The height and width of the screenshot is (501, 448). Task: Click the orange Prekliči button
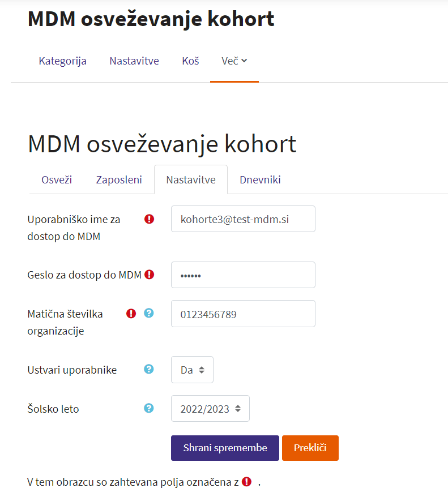[310, 448]
